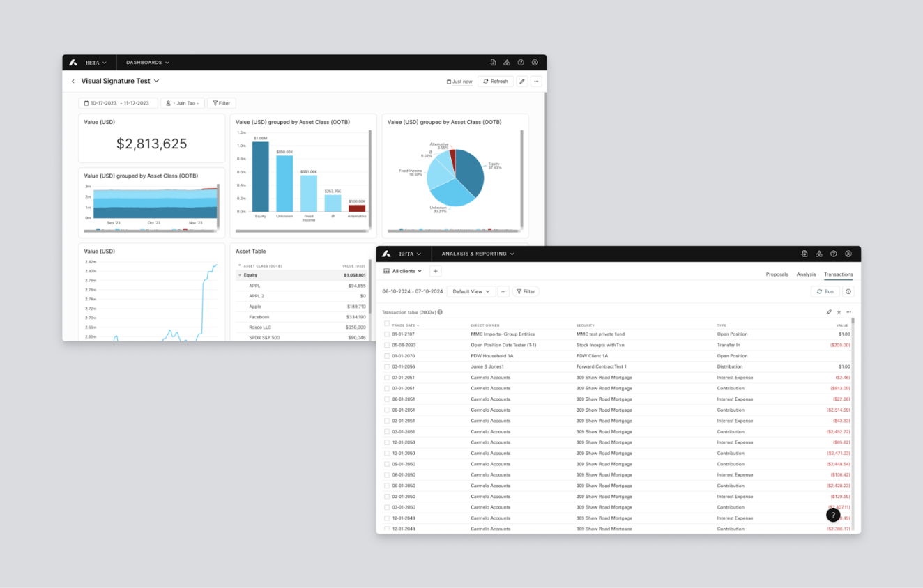The width and height of the screenshot is (923, 588).
Task: Click the Refresh button on the dashboard
Action: pos(496,82)
